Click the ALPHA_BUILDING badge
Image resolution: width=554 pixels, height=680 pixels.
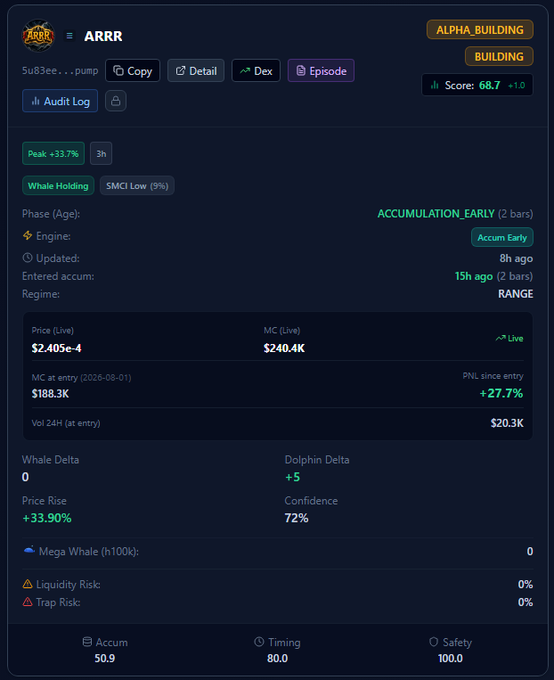click(x=480, y=29)
